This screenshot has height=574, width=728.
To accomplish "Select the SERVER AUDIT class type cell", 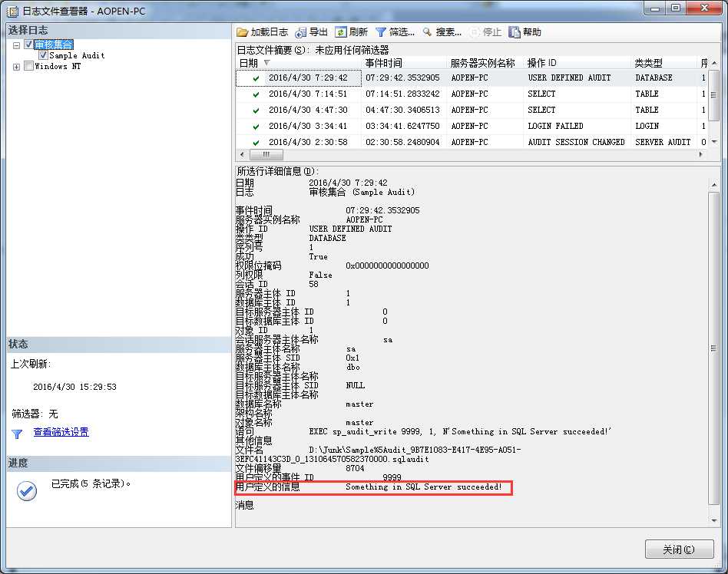I will point(663,142).
